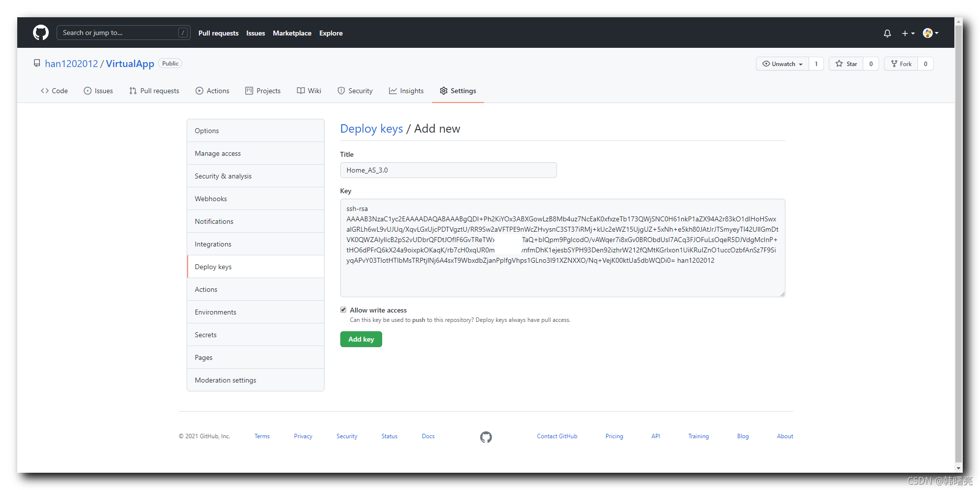
Task: Open the Pull requests repository tab
Action: click(x=154, y=91)
